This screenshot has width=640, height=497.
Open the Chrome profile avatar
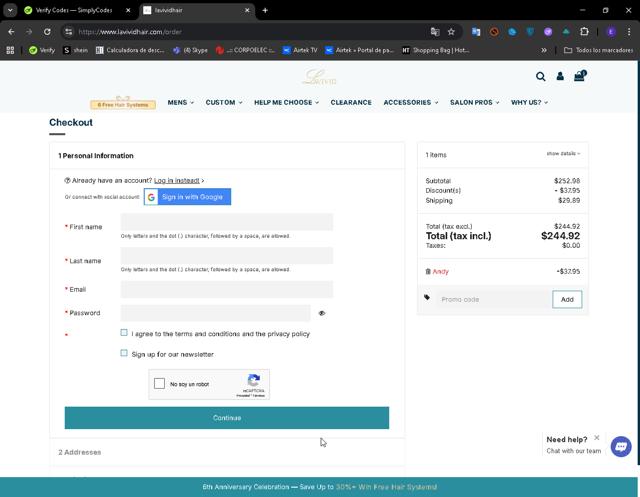(x=611, y=32)
